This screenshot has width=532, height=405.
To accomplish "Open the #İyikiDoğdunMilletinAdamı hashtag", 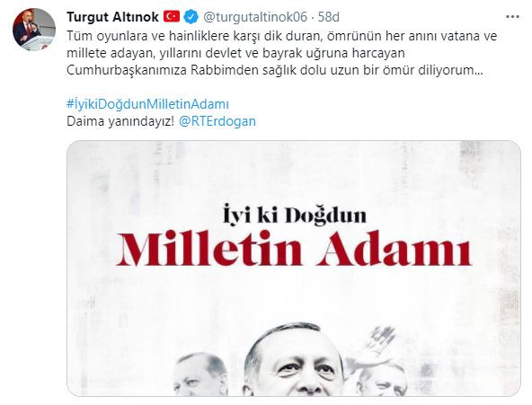I will (147, 104).
